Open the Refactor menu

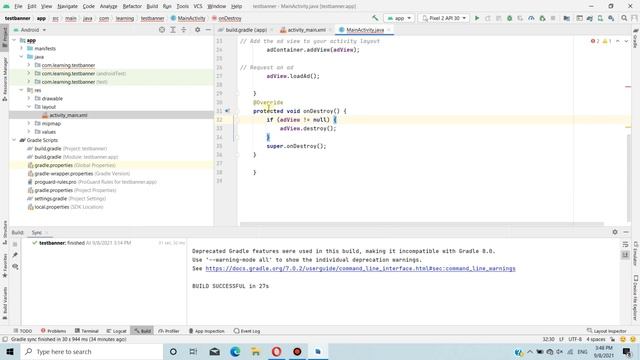[132, 6]
